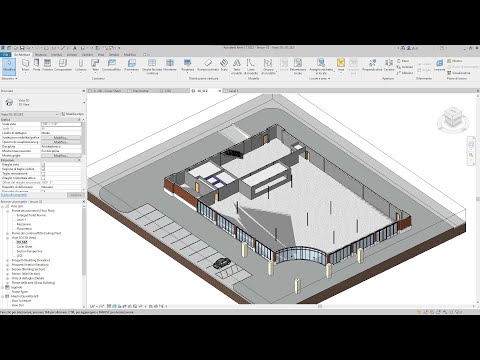Image resolution: width=480 pixels, height=360 pixels.
Task: Select the Linea di modello tool
Action: pos(251,66)
